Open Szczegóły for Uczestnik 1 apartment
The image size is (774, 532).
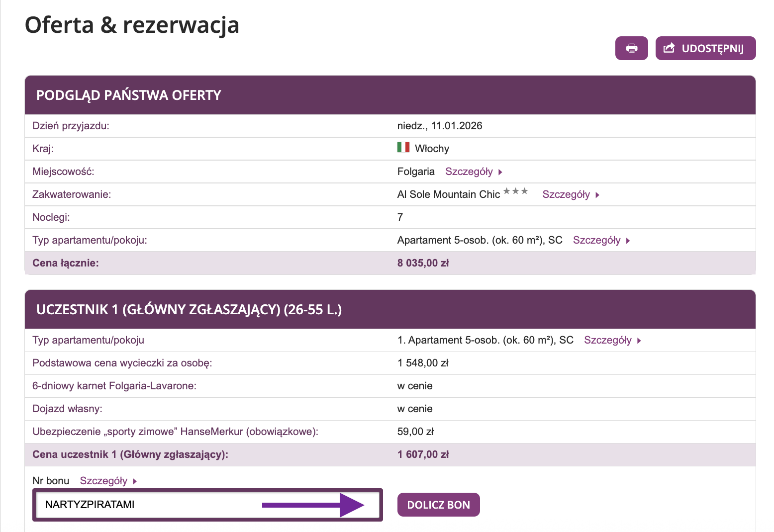pyautogui.click(x=608, y=340)
